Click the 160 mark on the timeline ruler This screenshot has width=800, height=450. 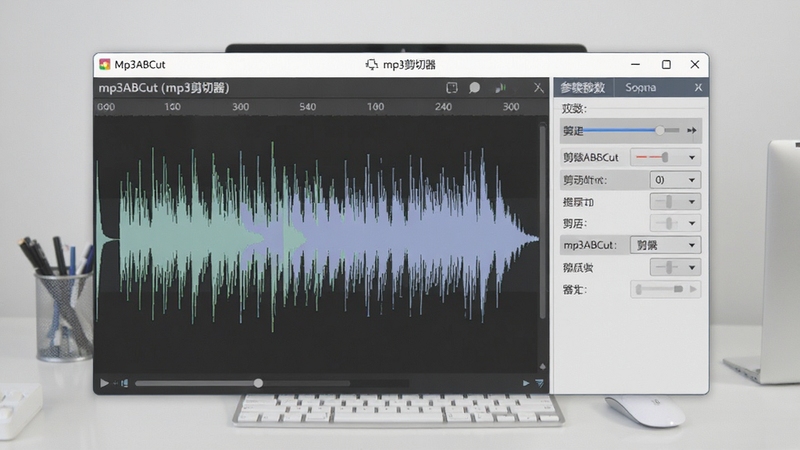172,107
